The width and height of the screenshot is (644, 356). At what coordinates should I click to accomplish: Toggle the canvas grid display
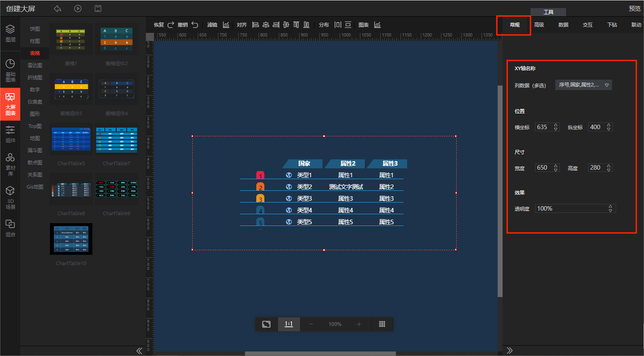(x=382, y=324)
